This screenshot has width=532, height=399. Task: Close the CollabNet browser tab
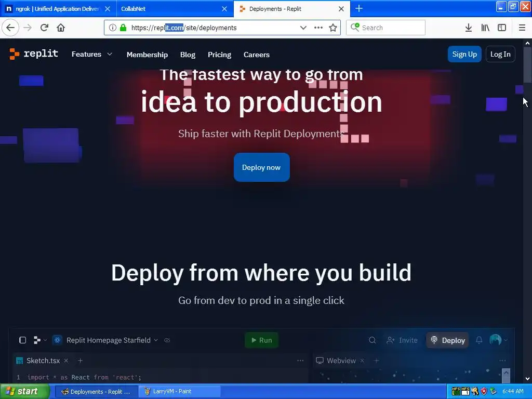pyautogui.click(x=224, y=9)
